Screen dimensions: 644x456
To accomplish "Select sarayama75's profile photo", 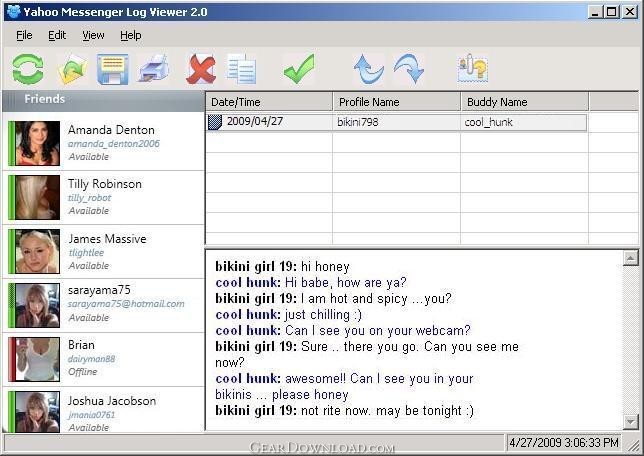I will point(37,305).
